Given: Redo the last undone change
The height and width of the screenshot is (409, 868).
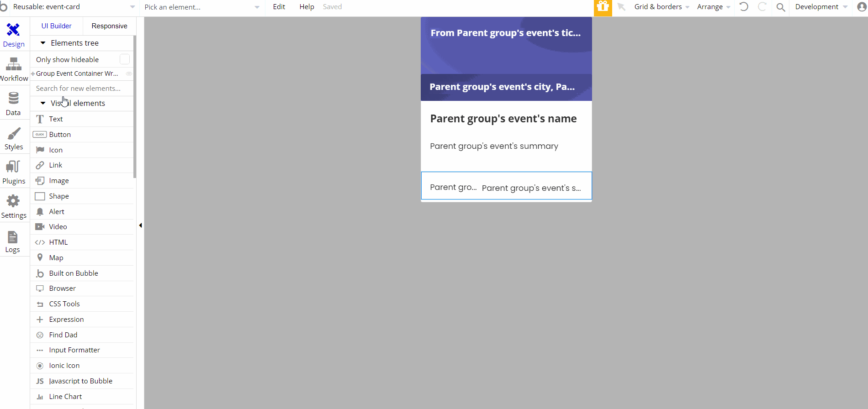Looking at the screenshot, I should click(x=762, y=7).
